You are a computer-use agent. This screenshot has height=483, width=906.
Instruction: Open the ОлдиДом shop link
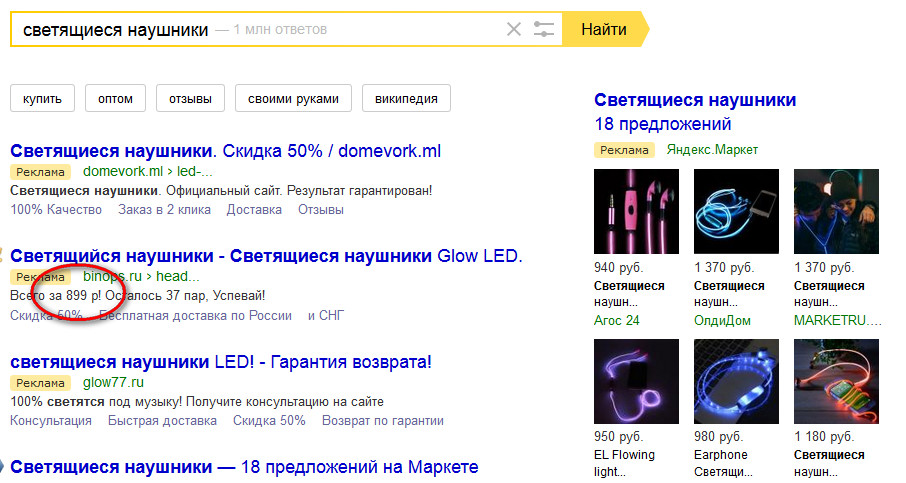click(x=722, y=321)
